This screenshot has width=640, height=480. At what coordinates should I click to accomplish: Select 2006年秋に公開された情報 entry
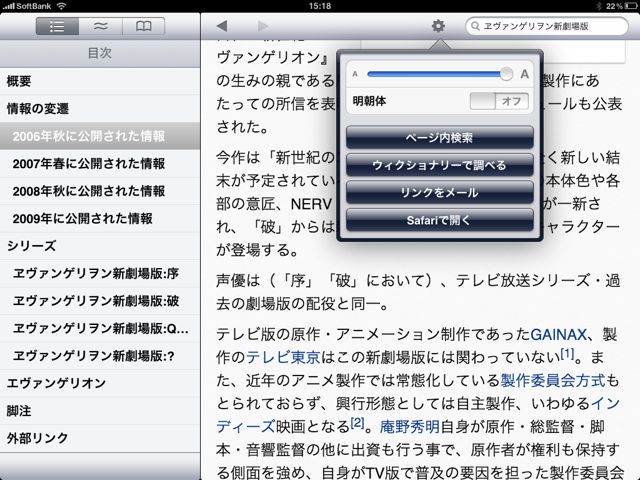pyautogui.click(x=100, y=136)
